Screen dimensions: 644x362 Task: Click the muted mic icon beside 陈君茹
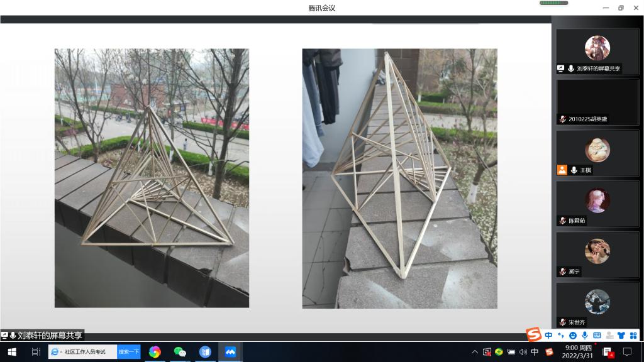tap(562, 221)
